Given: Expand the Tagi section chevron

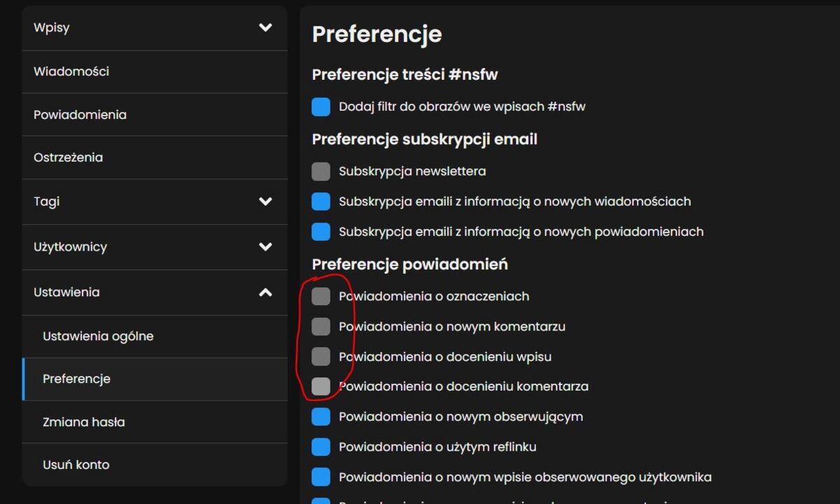Looking at the screenshot, I should pos(265,202).
